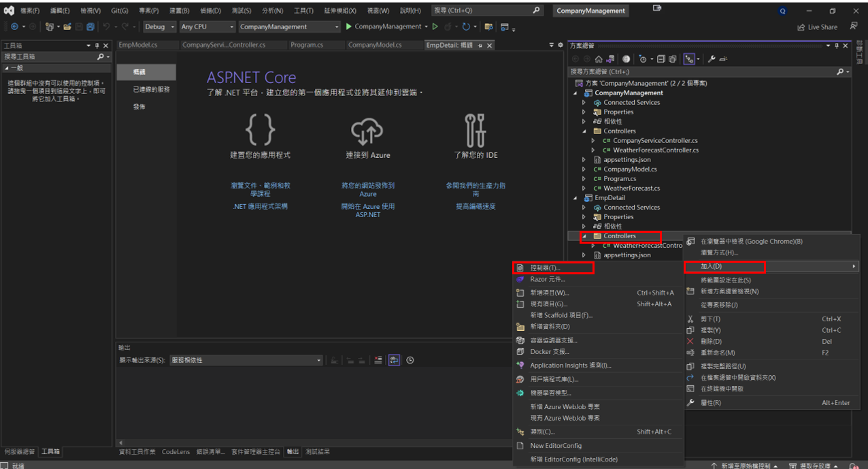Image resolution: width=868 pixels, height=469 pixels.
Task: Click the .NET 應用程式架構 link
Action: [x=260, y=206]
